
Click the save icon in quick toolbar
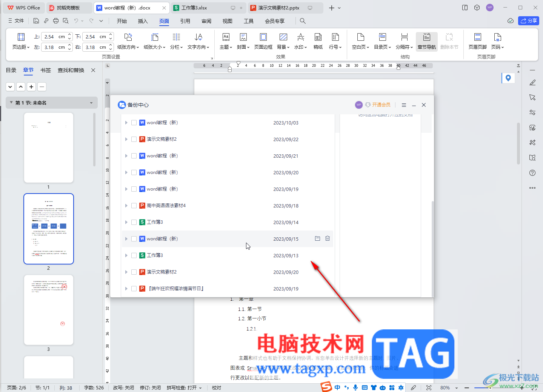click(36, 21)
